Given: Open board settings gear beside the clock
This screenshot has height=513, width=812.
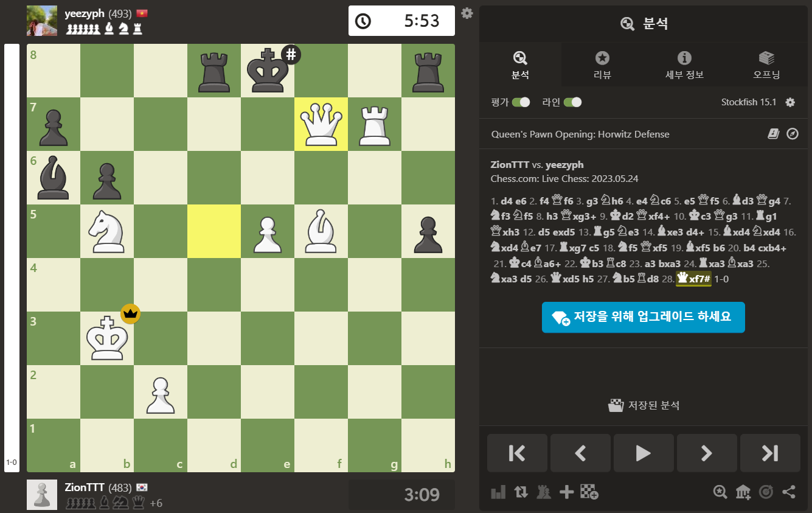Looking at the screenshot, I should click(467, 13).
